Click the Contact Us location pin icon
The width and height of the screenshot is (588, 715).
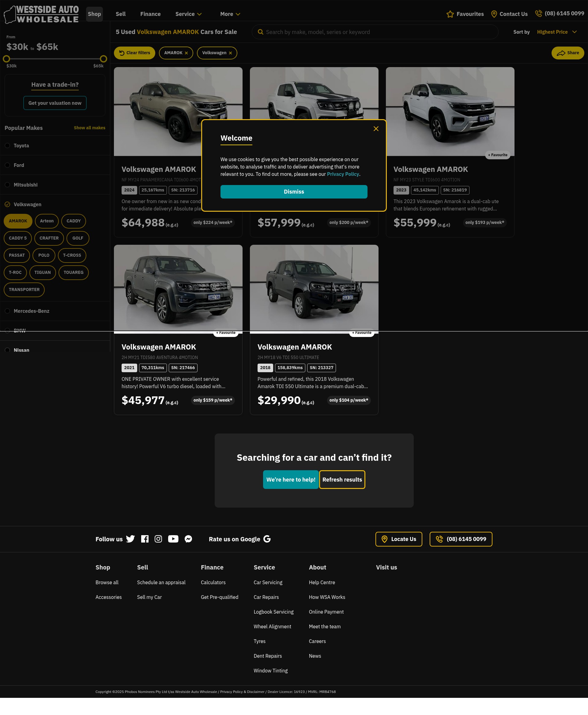coord(494,14)
